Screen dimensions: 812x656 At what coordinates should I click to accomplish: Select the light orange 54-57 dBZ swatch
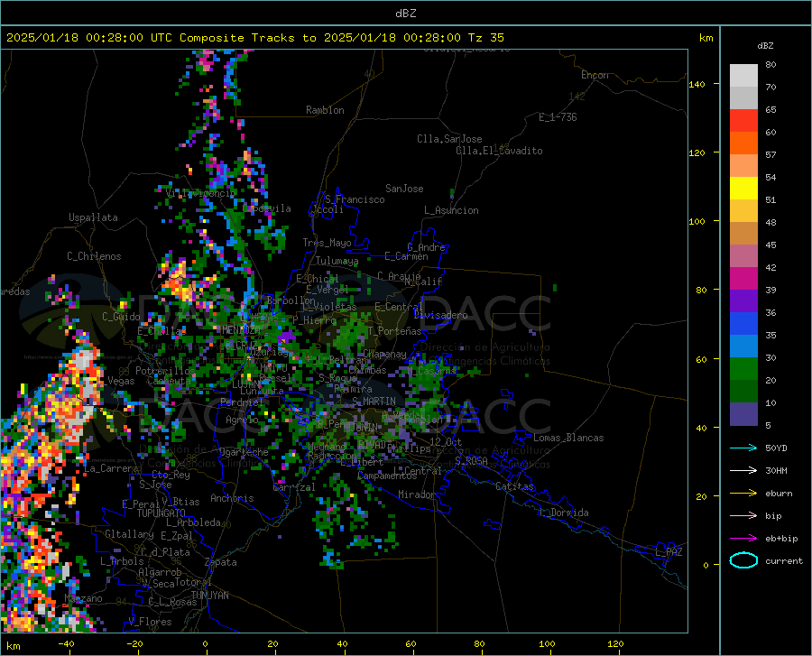[743, 166]
